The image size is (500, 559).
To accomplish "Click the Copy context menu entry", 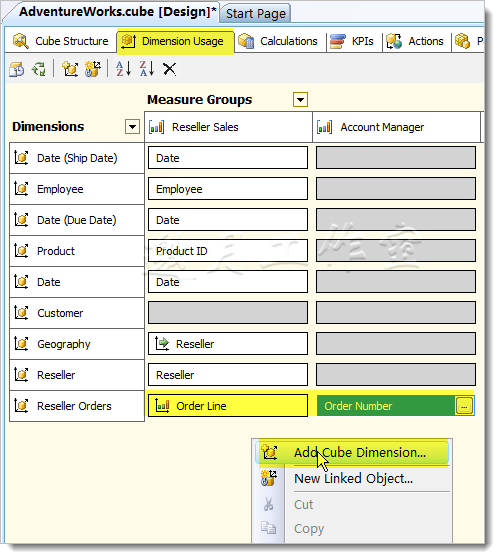I will coord(352,529).
